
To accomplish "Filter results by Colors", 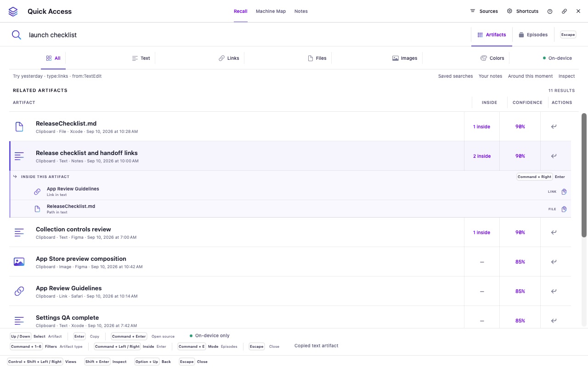I will click(492, 58).
